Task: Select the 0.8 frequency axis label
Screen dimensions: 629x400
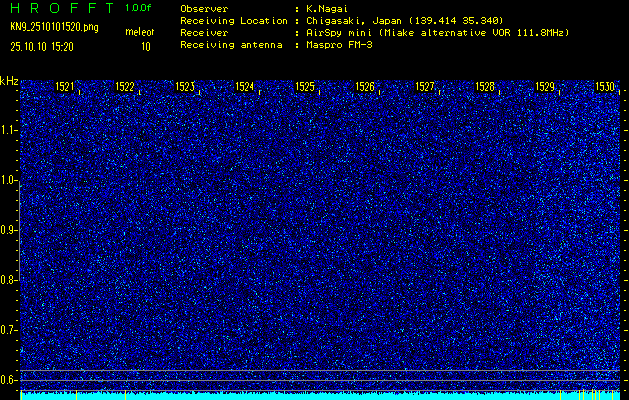Action: pyautogui.click(x=9, y=280)
